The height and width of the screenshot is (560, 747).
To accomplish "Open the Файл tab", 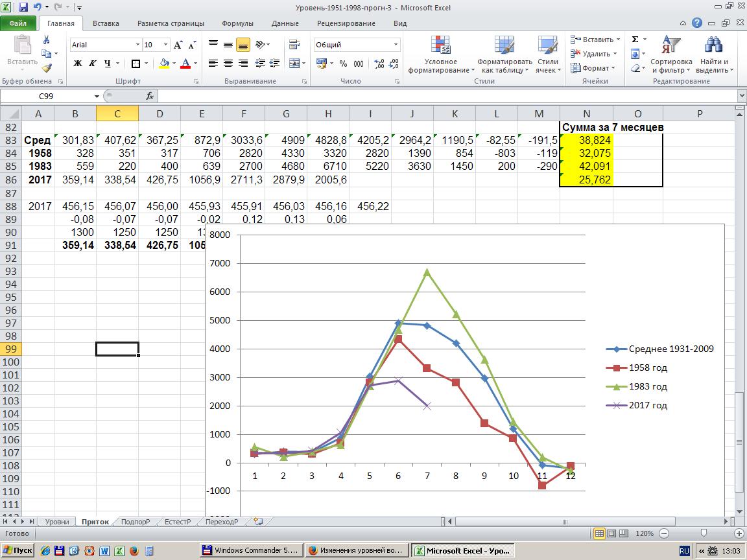I will coord(18,23).
